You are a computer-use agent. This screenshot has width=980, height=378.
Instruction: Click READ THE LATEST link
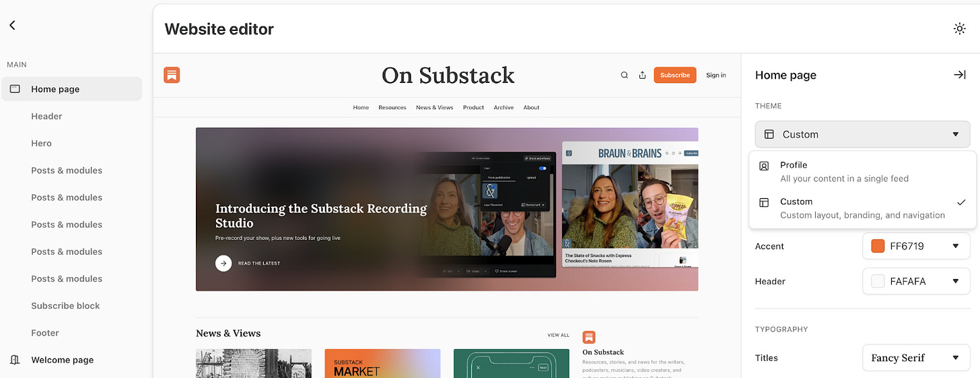pos(259,263)
